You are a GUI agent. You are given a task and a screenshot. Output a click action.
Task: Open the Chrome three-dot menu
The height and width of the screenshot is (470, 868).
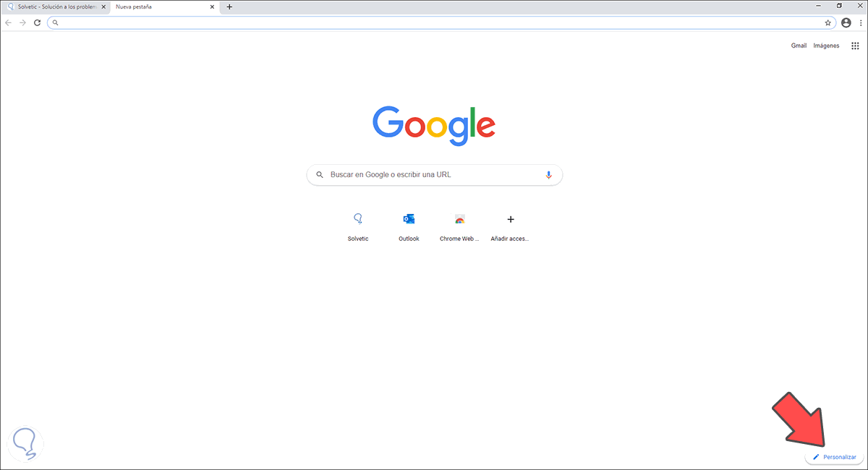[x=860, y=22]
